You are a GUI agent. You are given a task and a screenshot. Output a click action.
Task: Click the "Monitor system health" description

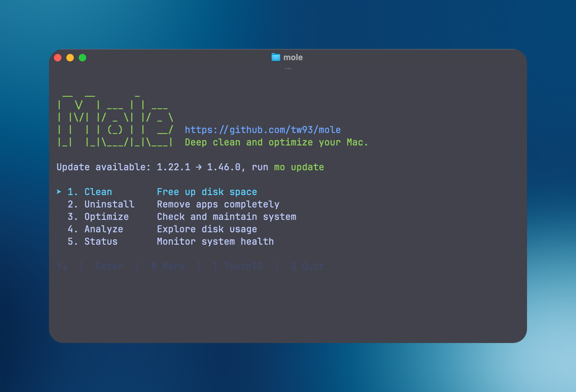click(x=215, y=242)
